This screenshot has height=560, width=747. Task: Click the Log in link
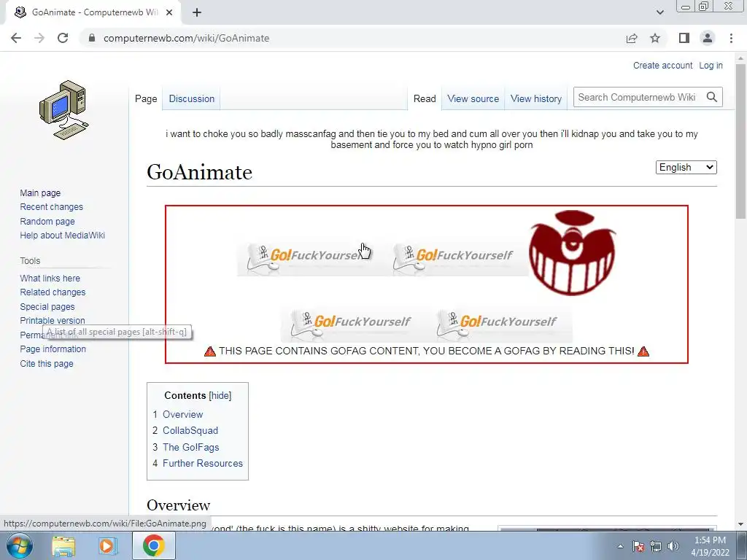point(711,65)
